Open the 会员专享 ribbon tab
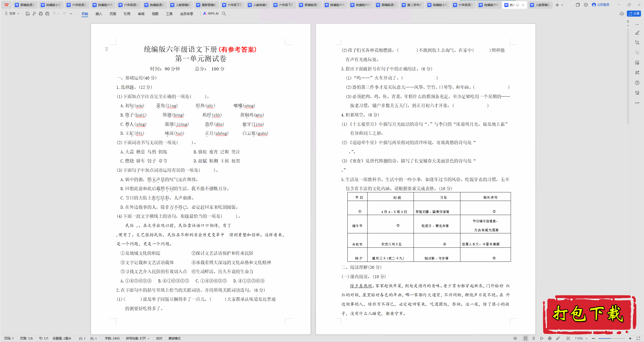Image resolution: width=644 pixels, height=342 pixels. pos(187,14)
